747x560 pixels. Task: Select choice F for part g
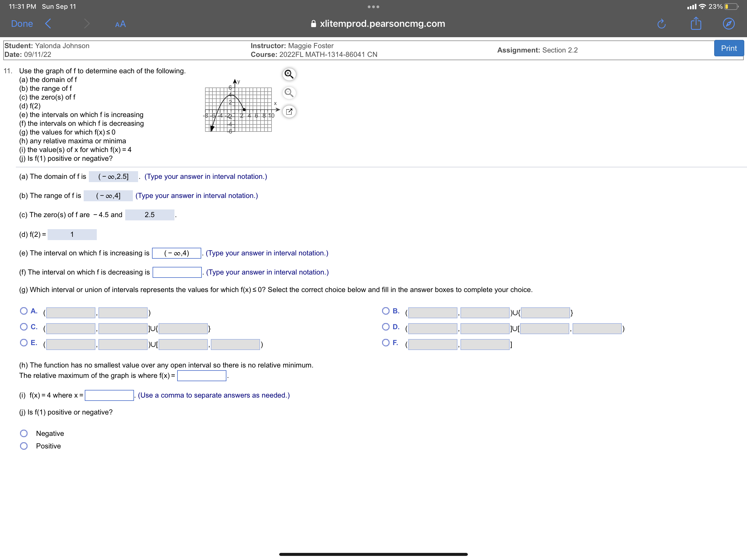pos(386,343)
